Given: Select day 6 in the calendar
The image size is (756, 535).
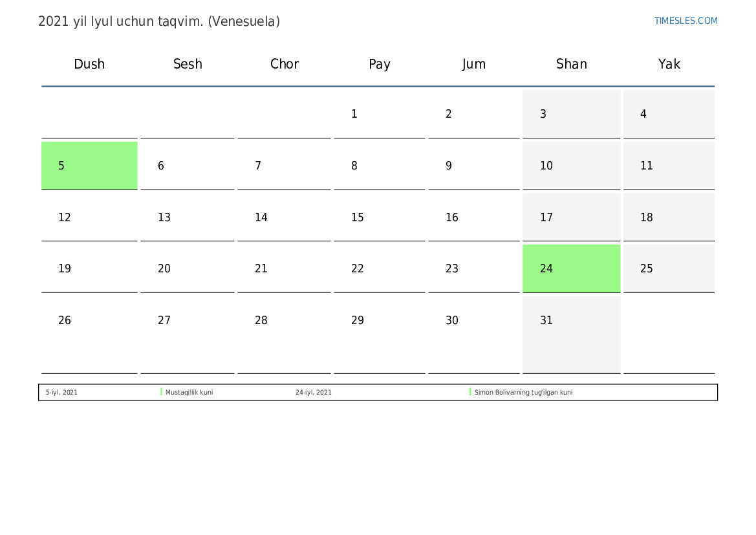Looking at the screenshot, I should click(188, 166).
